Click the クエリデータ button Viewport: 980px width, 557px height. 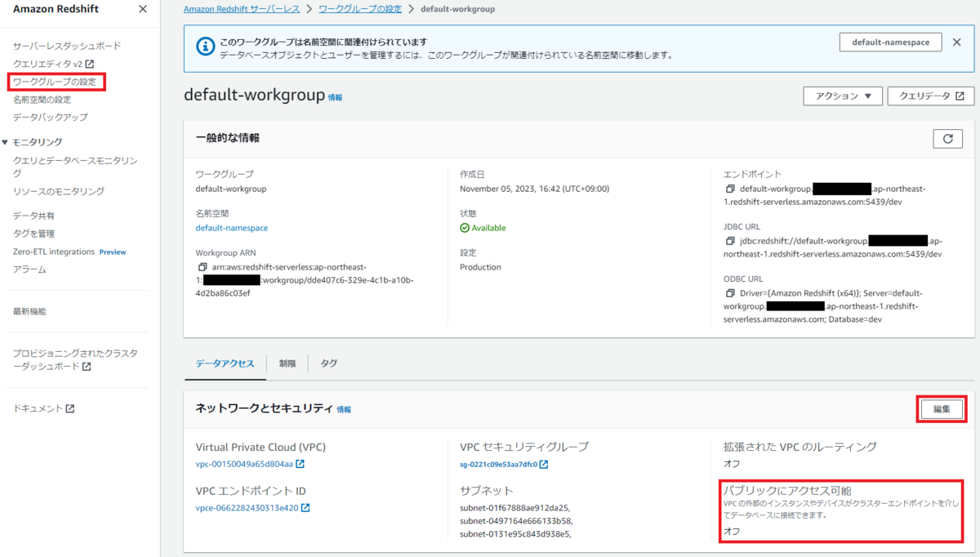931,96
